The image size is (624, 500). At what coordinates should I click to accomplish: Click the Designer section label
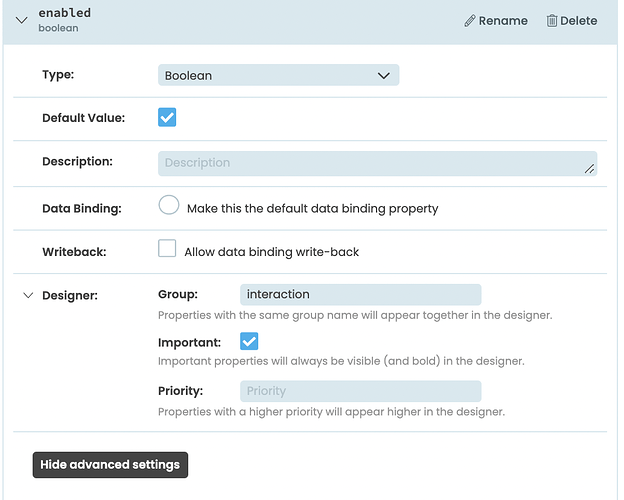click(69, 295)
